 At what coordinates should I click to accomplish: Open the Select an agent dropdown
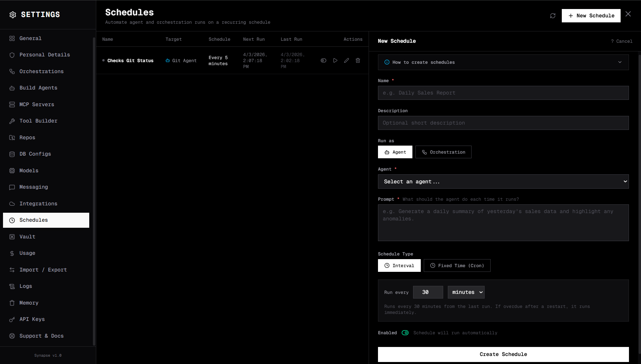click(x=503, y=182)
